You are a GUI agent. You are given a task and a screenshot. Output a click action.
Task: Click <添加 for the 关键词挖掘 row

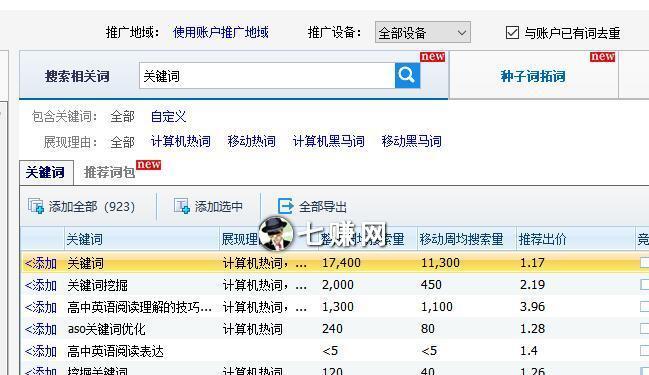coord(41,285)
